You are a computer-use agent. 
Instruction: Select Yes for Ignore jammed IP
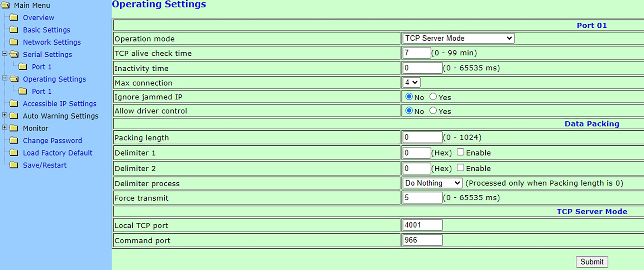click(x=433, y=97)
